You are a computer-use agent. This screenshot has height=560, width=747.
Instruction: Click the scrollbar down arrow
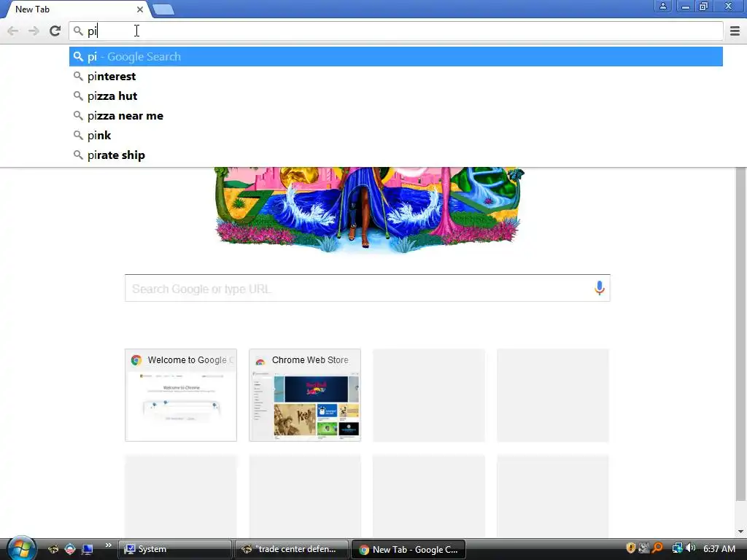(740, 531)
